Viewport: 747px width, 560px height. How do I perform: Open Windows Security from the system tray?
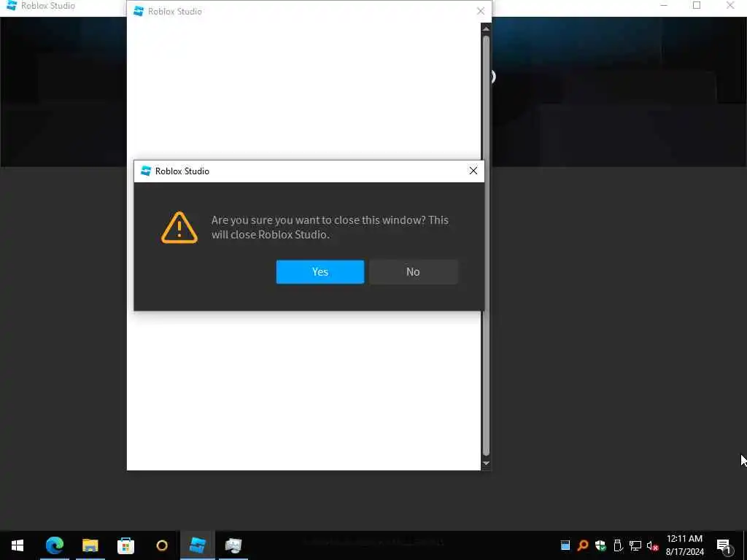pyautogui.click(x=600, y=545)
